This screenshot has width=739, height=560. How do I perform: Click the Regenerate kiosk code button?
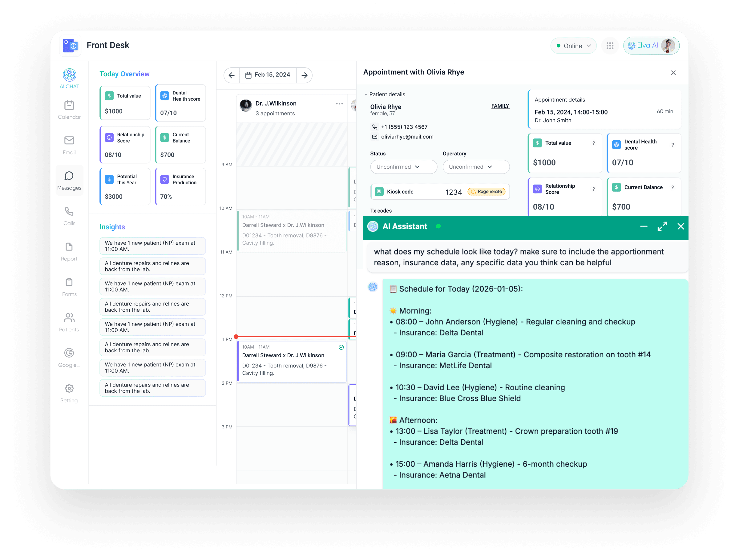point(487,191)
